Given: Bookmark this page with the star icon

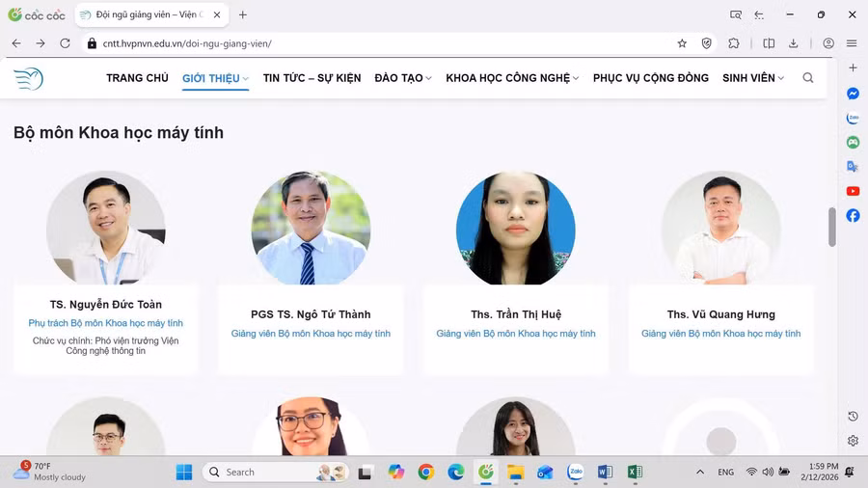Looking at the screenshot, I should coord(682,43).
